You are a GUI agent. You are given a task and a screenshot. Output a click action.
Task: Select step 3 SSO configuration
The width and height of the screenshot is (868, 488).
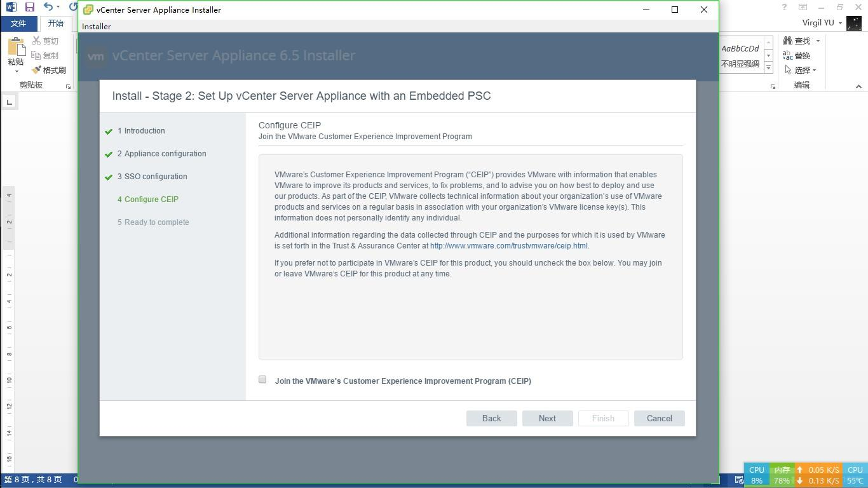152,177
